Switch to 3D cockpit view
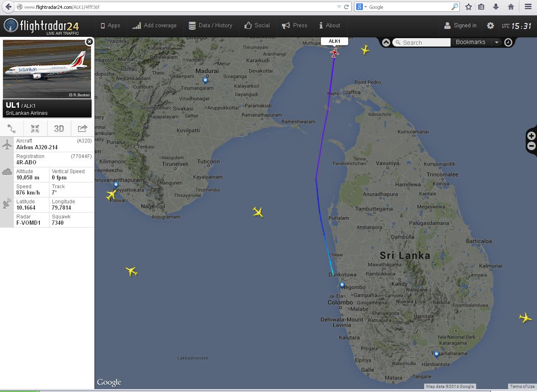Viewport: 537px width, 392px height. click(x=59, y=128)
